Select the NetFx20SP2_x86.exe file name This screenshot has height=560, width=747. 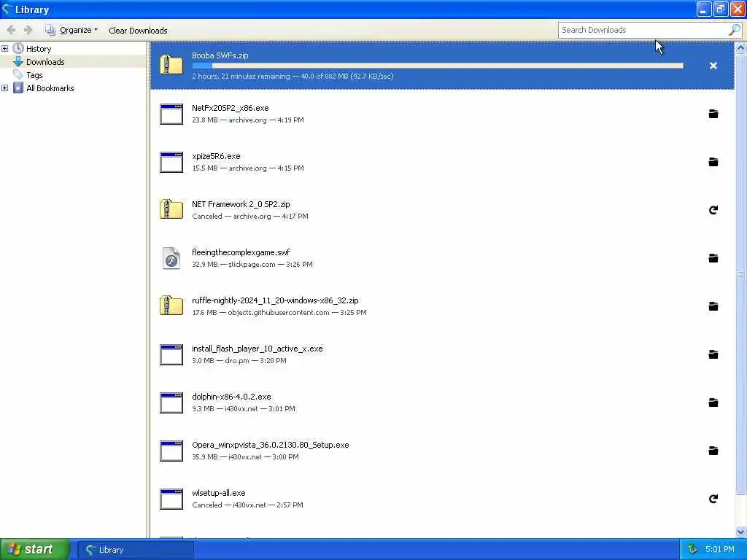(230, 108)
